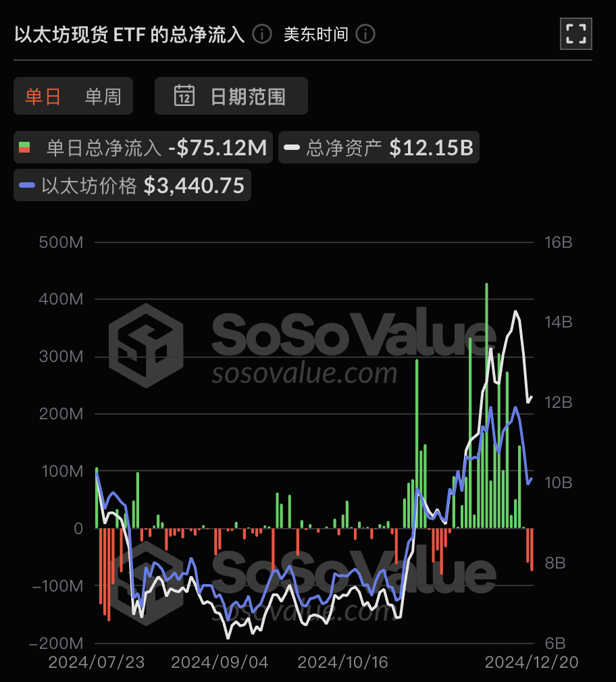This screenshot has height=682, width=616.
Task: Click blue line marker of 以太坊价格
Action: pyautogui.click(x=27, y=185)
